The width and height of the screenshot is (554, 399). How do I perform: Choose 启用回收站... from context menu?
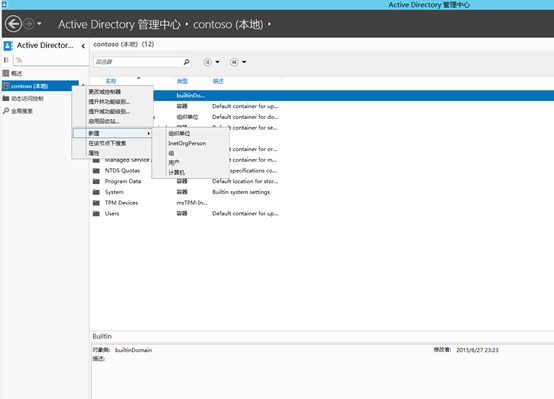[104, 121]
